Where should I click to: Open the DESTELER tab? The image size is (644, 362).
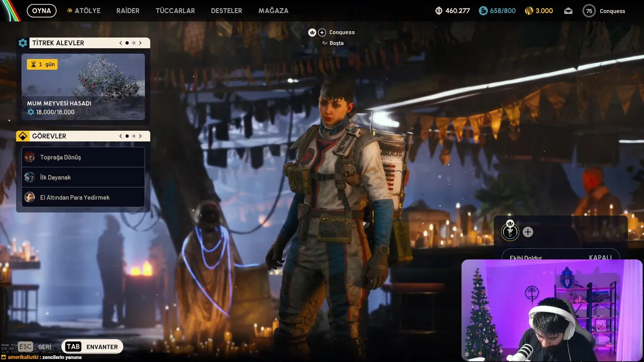pos(226,11)
